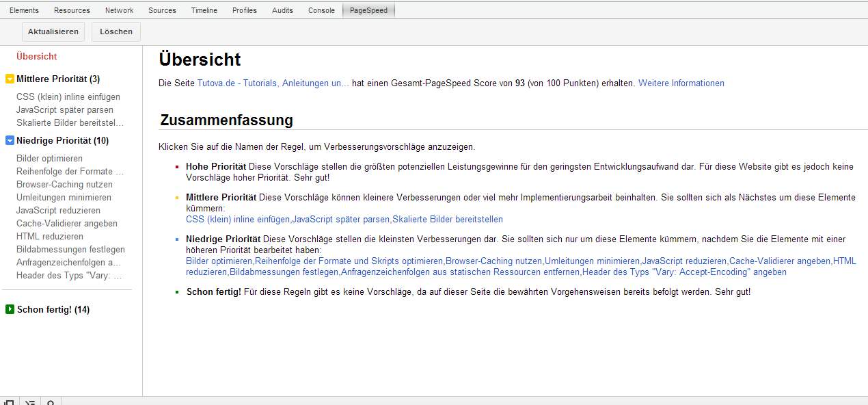Open sidebar rule Anfragenzeichenfolgen a…
Image resolution: width=868 pixels, height=405 pixels.
pyautogui.click(x=69, y=262)
